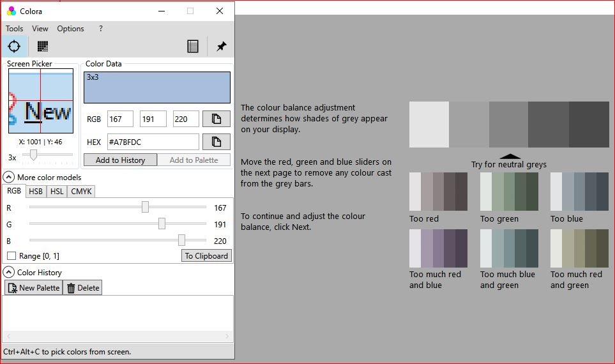
Task: Click the picked color preview swatch
Action: point(157,87)
